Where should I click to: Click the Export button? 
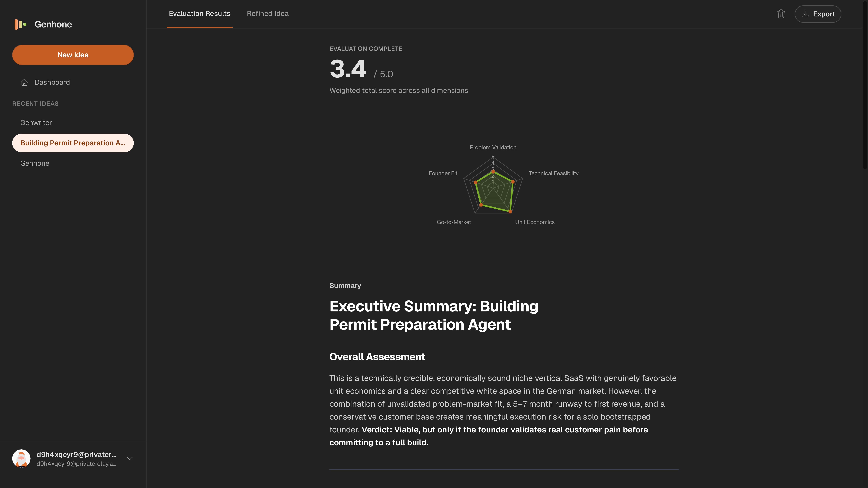click(818, 14)
